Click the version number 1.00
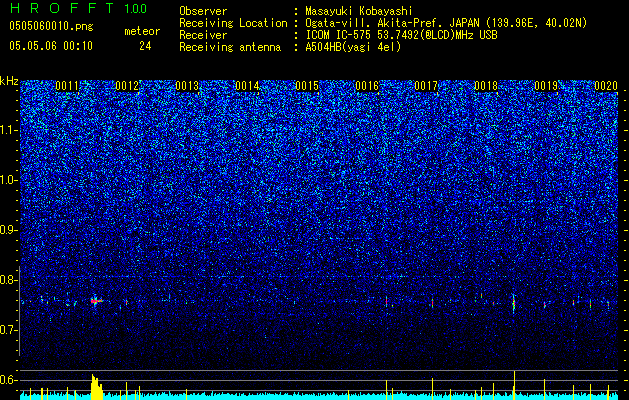 tap(135, 8)
